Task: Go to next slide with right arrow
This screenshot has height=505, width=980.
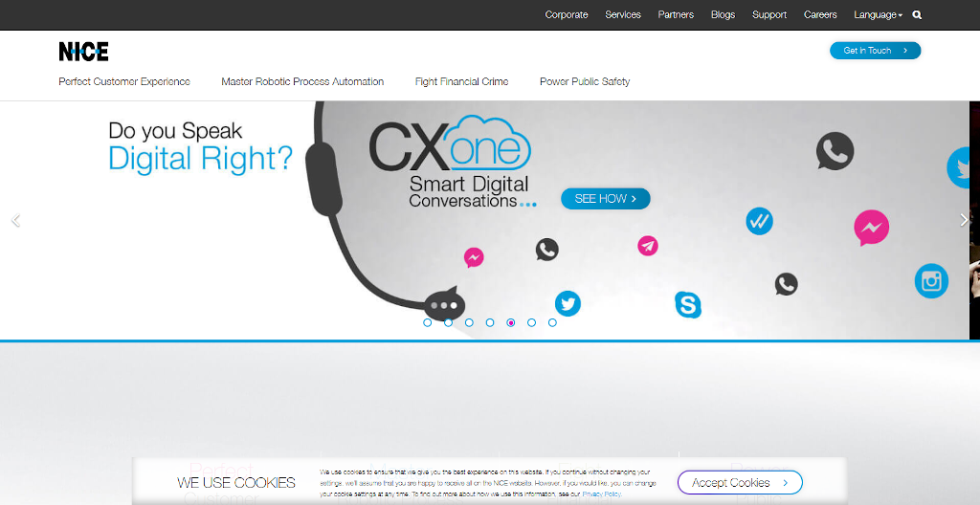Action: [x=964, y=220]
